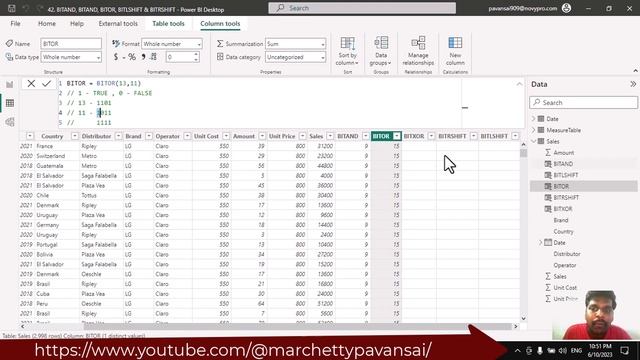Switch to Table tools tab
This screenshot has height=360, width=640.
(x=168, y=24)
